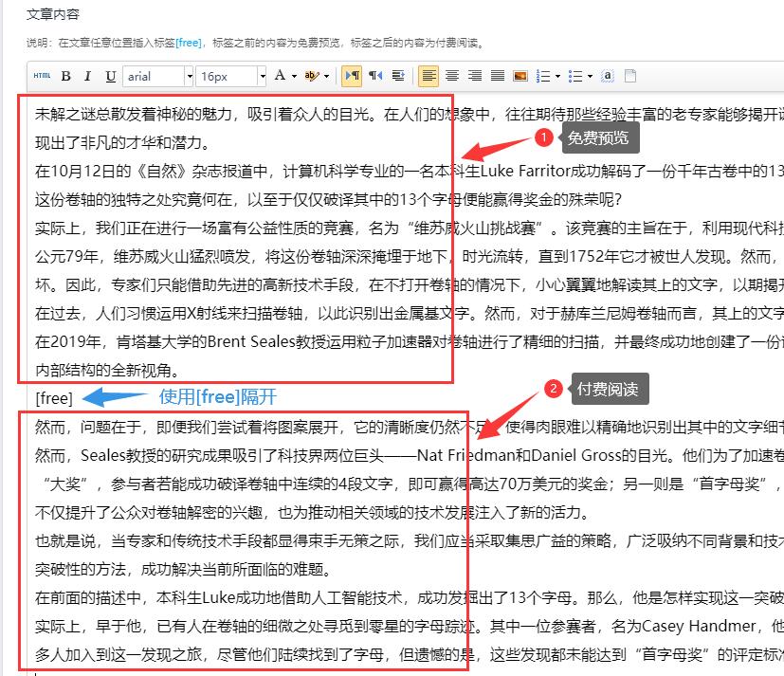The width and height of the screenshot is (784, 676).
Task: Toggle bold formatting
Action: [66, 76]
